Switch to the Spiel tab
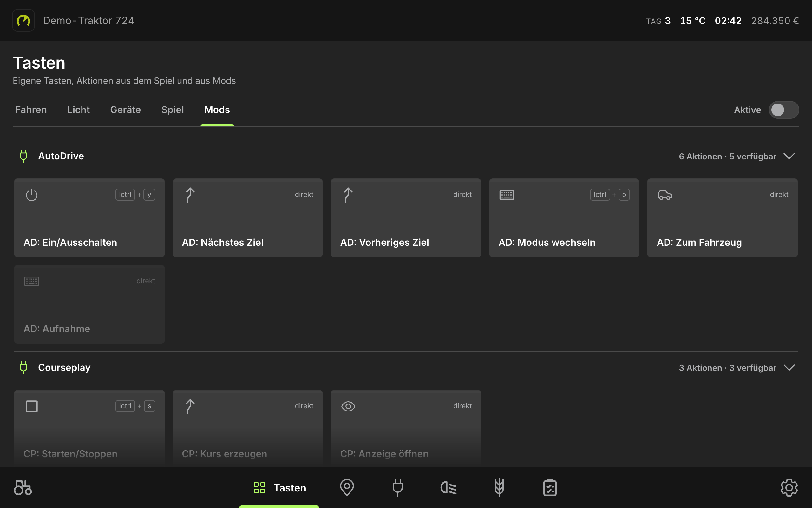 tap(173, 110)
